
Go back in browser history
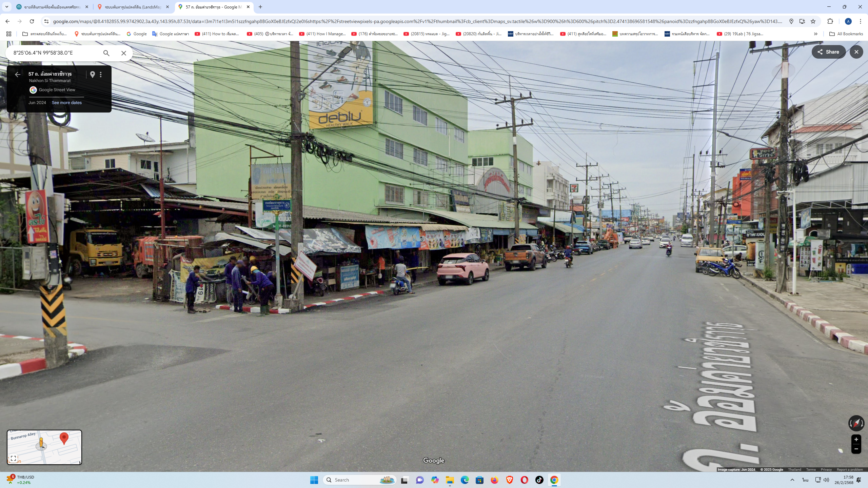[7, 21]
